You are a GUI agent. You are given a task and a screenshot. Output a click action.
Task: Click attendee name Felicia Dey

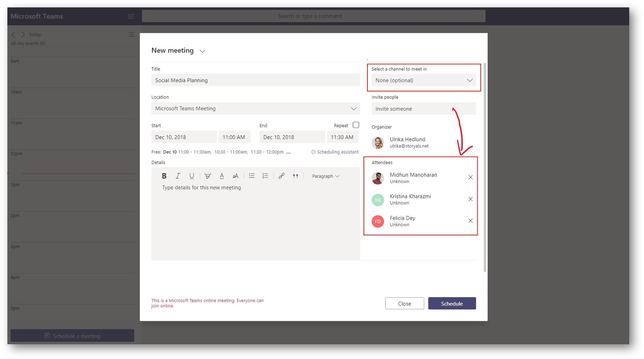point(402,218)
